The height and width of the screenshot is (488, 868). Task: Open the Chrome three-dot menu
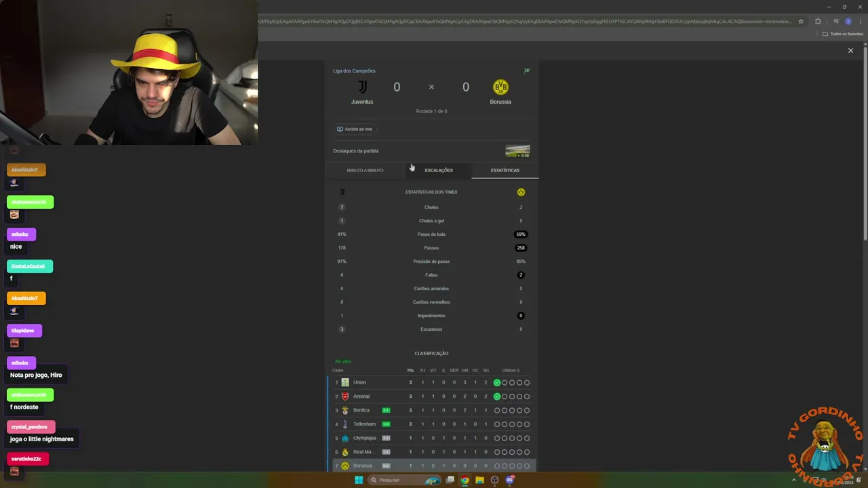click(x=860, y=21)
